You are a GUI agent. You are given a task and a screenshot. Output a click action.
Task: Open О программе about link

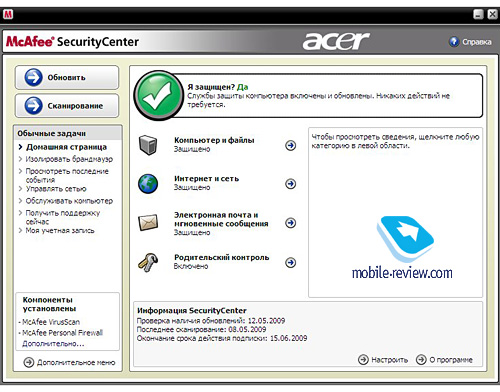point(451,360)
